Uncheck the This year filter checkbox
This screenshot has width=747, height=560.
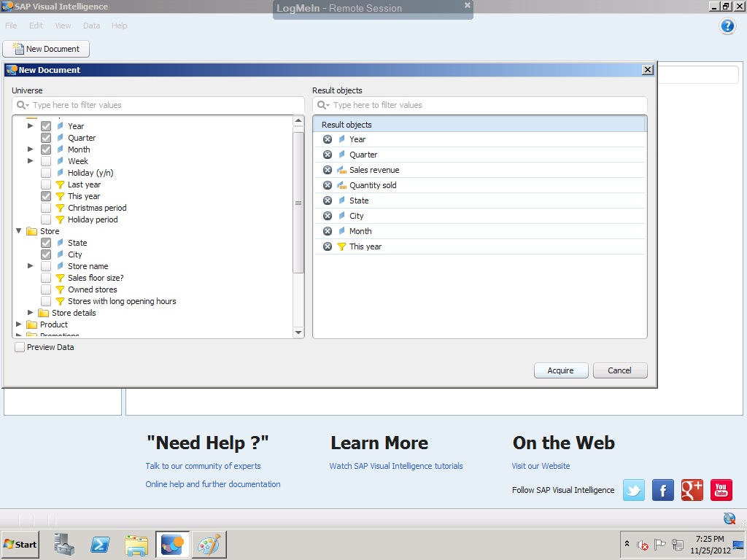46,196
